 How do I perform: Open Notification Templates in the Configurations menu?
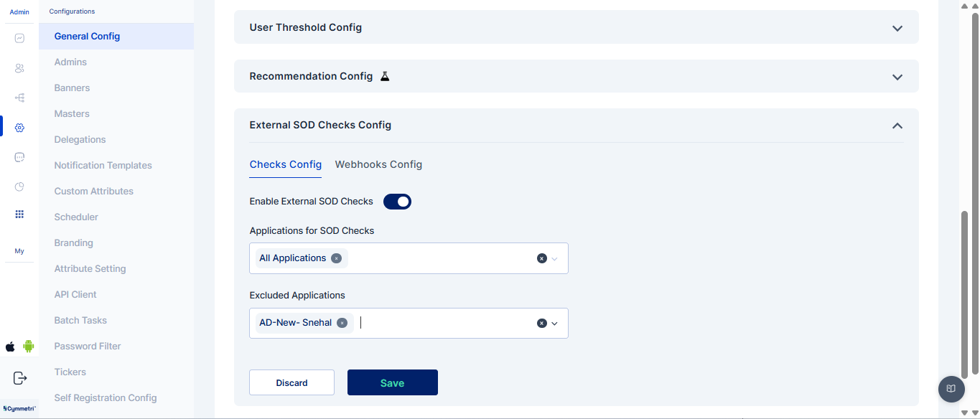point(103,165)
